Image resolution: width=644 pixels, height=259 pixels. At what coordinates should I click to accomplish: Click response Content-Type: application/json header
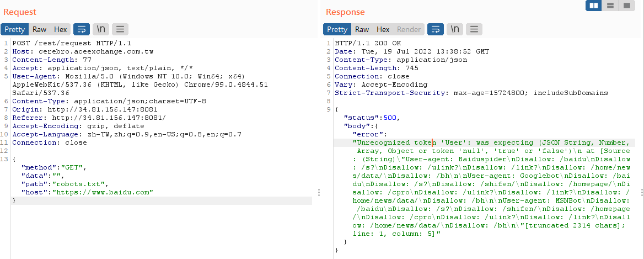point(401,60)
